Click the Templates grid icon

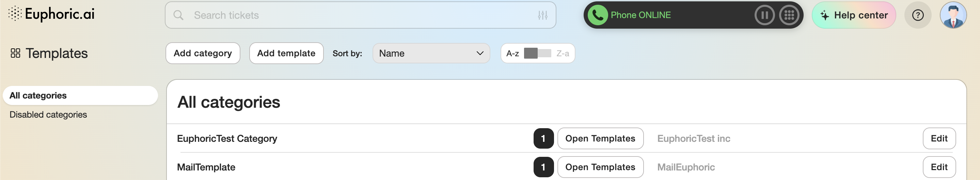pos(15,53)
